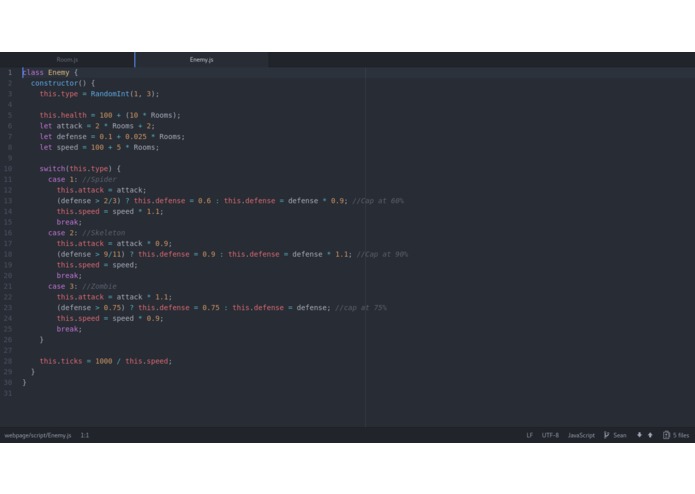The image size is (695, 494).
Task: Click the '//Spider' comment
Action: point(99,179)
